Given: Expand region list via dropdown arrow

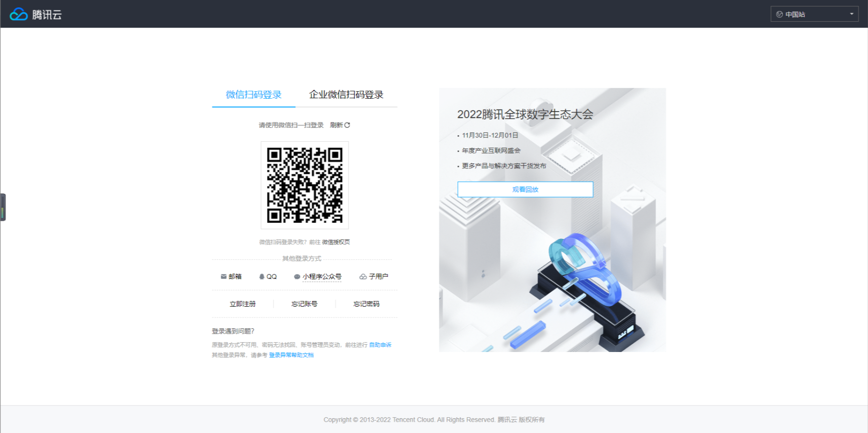Looking at the screenshot, I should tap(851, 14).
